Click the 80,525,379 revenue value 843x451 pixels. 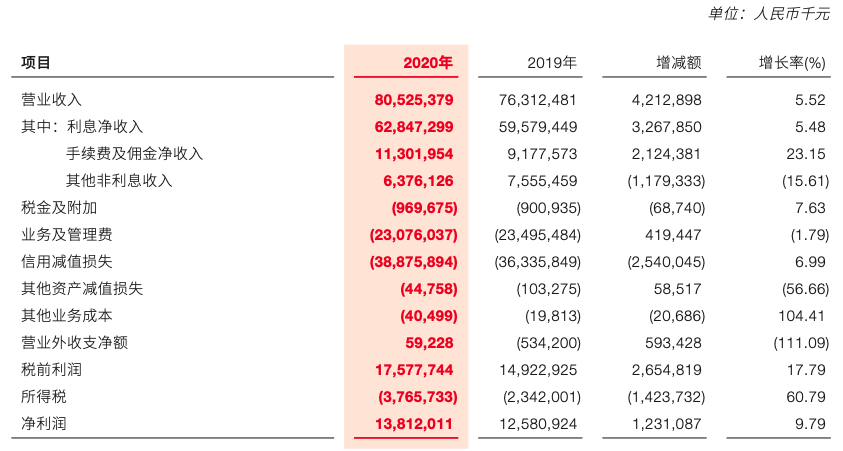(x=414, y=100)
